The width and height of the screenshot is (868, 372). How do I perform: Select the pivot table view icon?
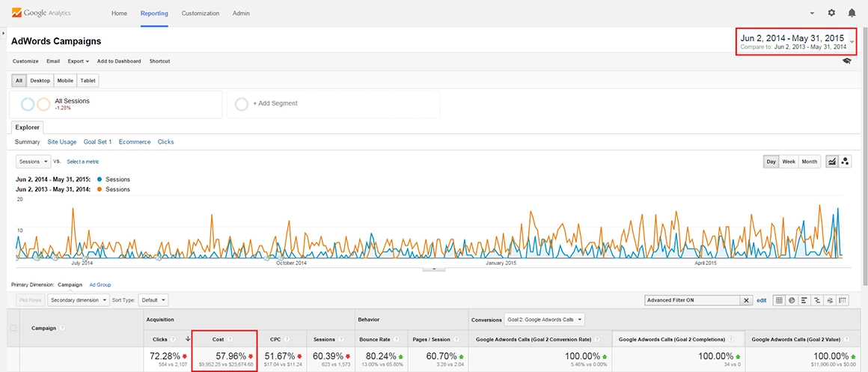point(843,300)
